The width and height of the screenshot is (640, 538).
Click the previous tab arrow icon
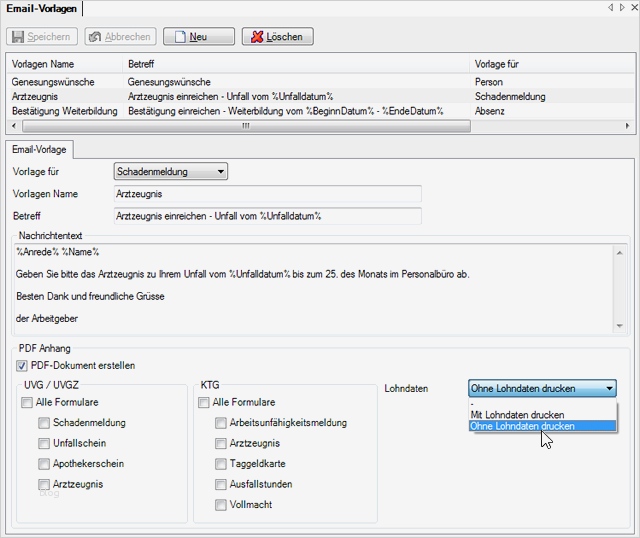[611, 7]
